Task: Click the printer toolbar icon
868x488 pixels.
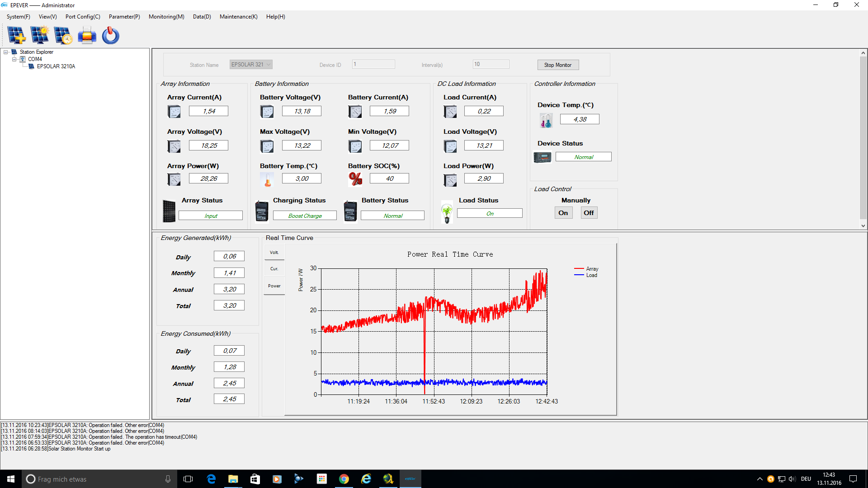Action: pyautogui.click(x=87, y=35)
